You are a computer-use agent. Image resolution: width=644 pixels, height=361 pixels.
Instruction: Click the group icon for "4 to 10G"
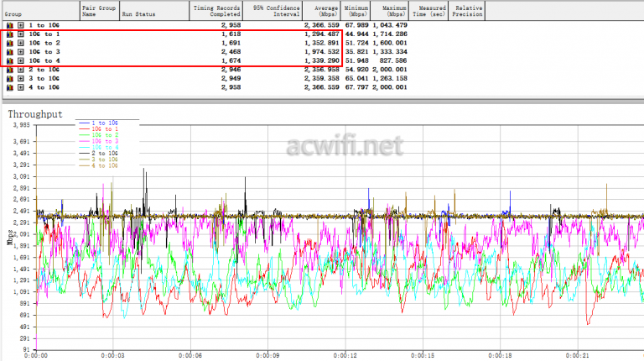10,86
